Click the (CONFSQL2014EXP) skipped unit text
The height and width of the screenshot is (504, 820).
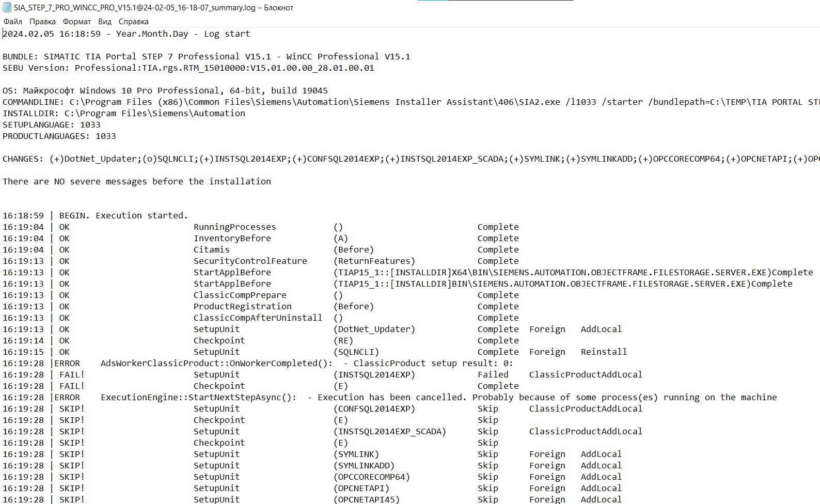point(374,409)
